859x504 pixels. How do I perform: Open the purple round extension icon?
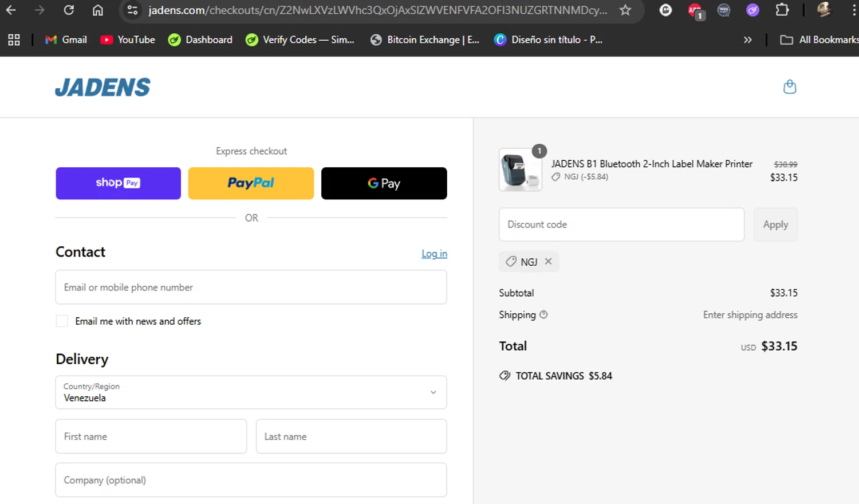(x=752, y=10)
